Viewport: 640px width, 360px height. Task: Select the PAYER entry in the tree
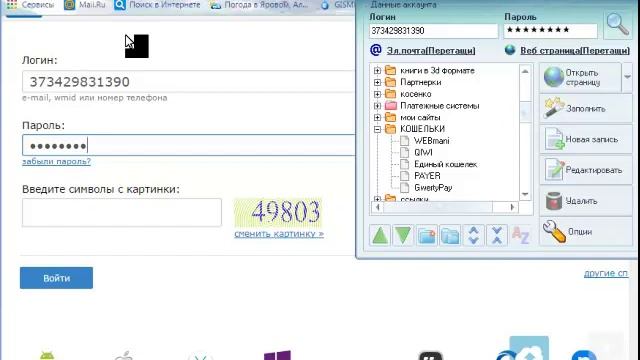coord(427,176)
